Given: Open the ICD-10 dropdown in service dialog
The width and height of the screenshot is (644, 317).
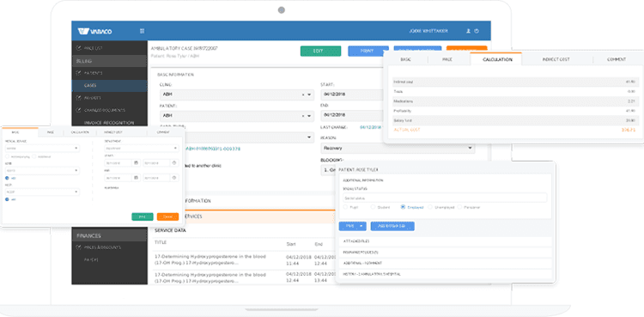Looking at the screenshot, I should [x=42, y=170].
